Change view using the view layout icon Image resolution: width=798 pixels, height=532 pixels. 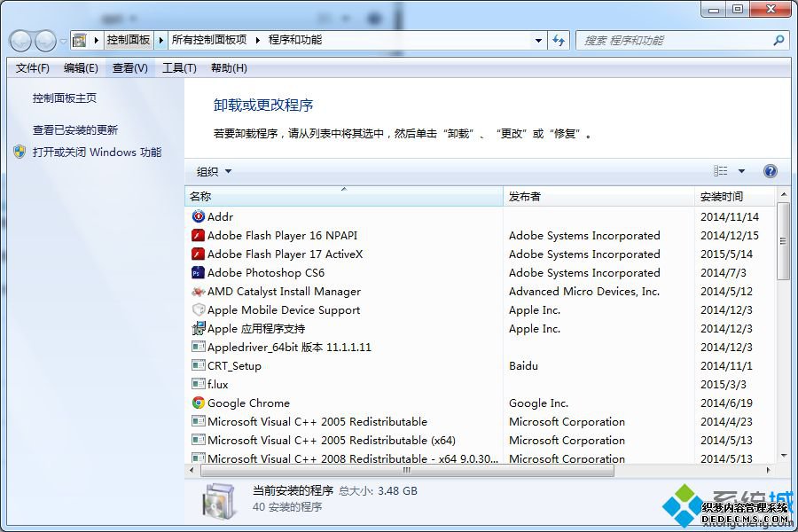click(x=720, y=171)
